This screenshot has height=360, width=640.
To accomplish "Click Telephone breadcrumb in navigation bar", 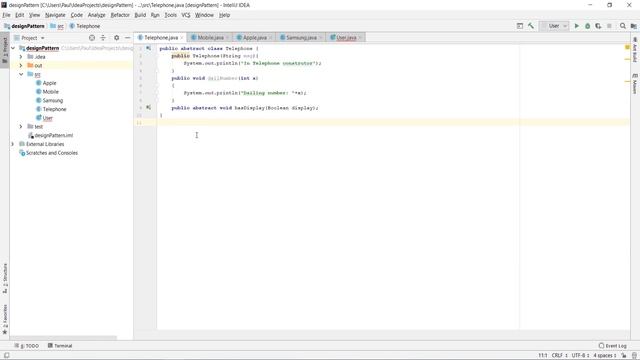I will tap(84, 26).
